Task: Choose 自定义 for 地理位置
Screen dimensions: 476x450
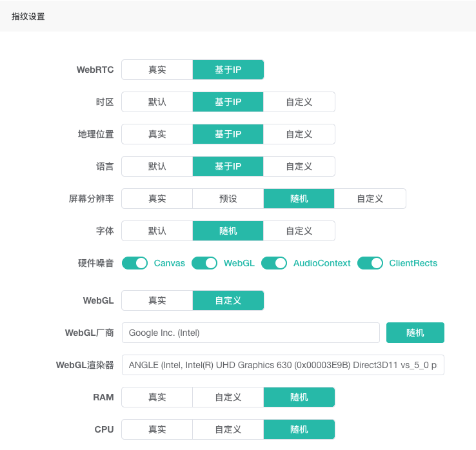Action: [299, 134]
